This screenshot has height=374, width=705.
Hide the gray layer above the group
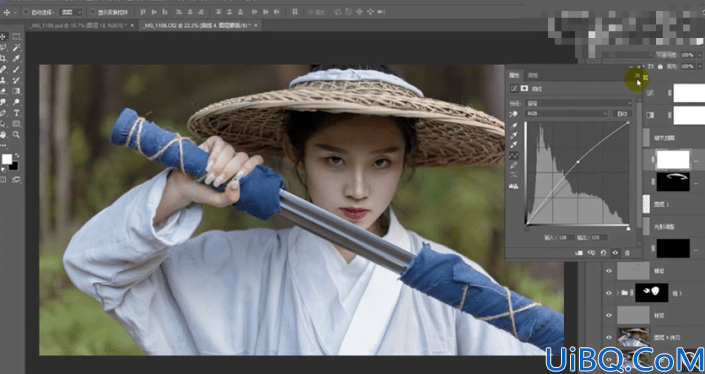point(609,271)
